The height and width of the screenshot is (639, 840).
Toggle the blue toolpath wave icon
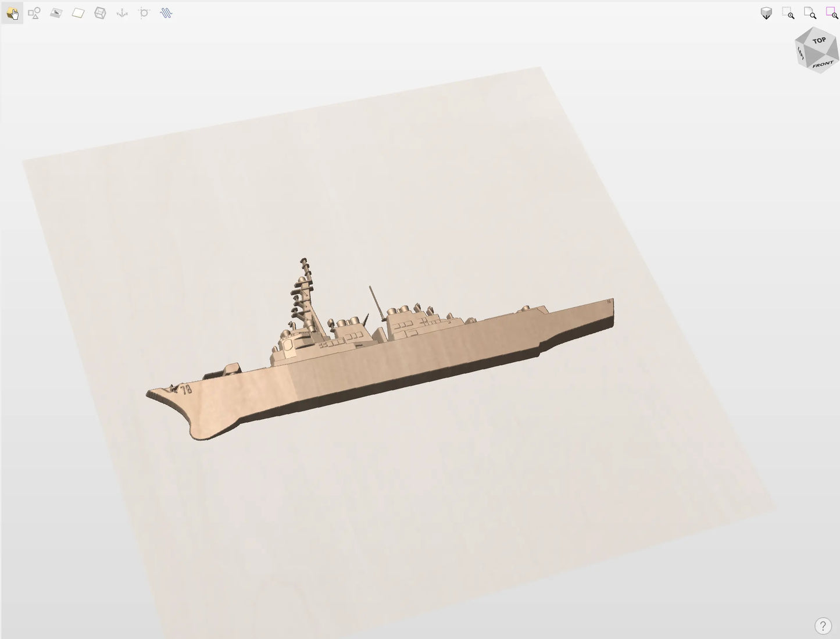166,13
